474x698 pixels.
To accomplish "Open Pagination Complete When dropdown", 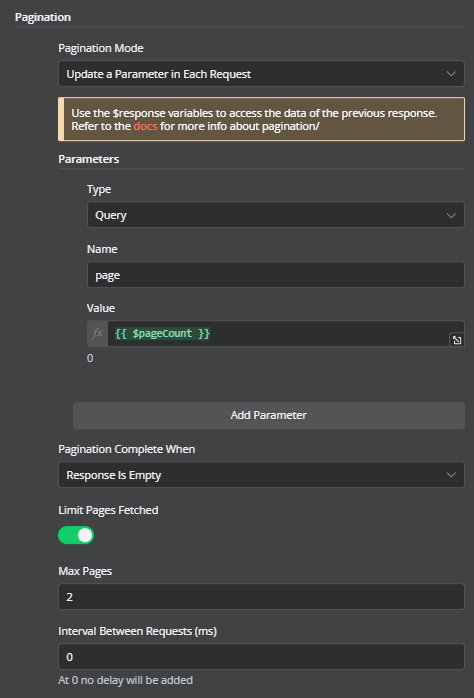I will (261, 475).
